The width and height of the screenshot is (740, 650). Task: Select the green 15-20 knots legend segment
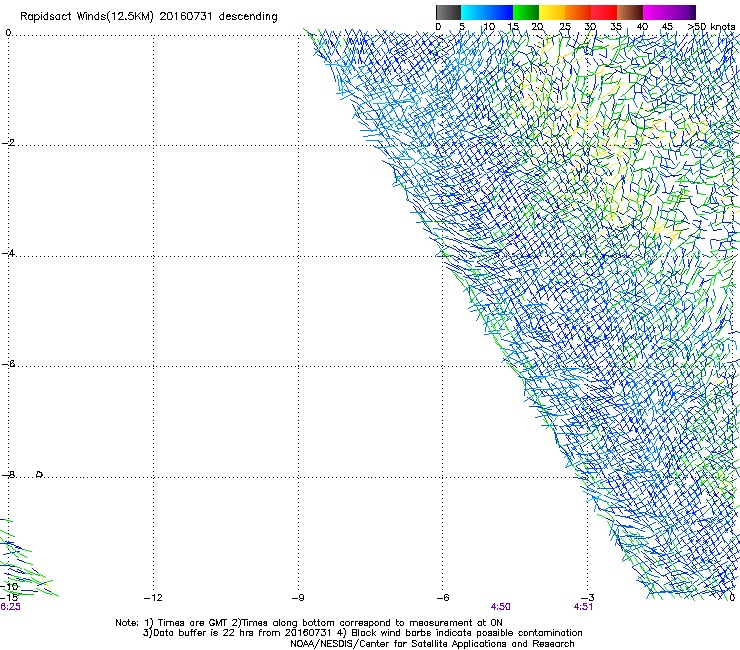click(526, 12)
